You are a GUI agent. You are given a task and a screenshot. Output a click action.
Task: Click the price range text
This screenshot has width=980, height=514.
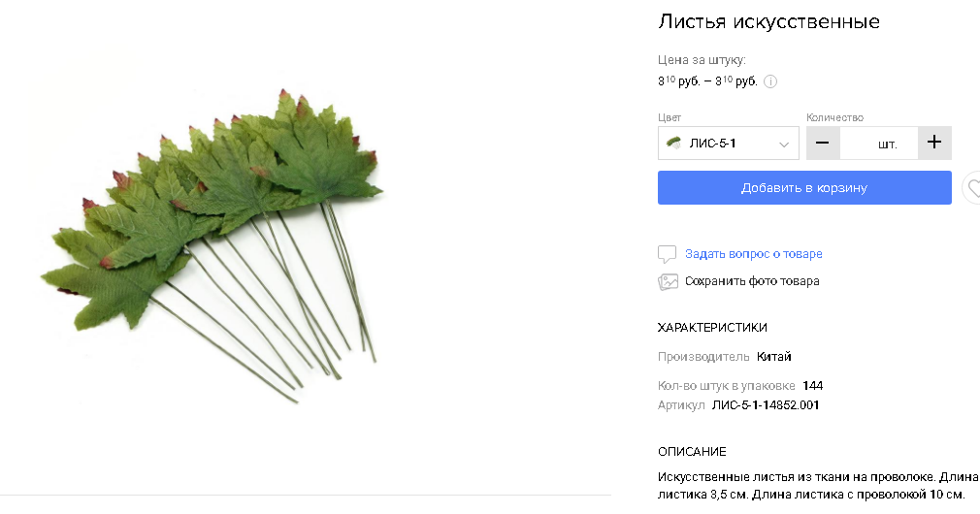[x=707, y=81]
